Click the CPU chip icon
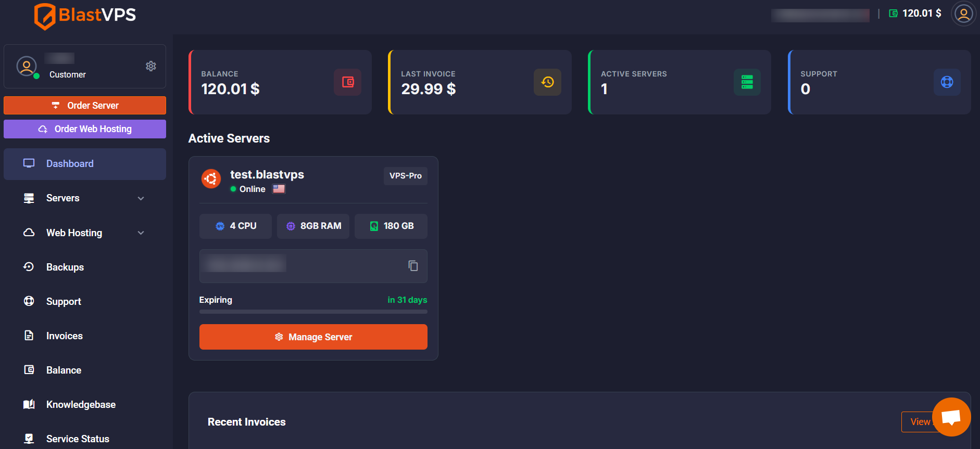Screen dimensions: 980x449 point(220,226)
